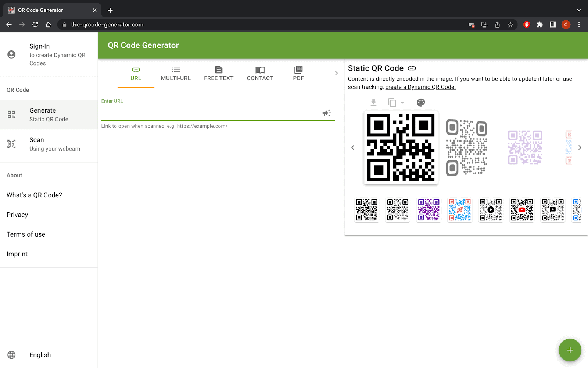Open What's a QR Code? page
The width and height of the screenshot is (588, 368).
(x=34, y=195)
